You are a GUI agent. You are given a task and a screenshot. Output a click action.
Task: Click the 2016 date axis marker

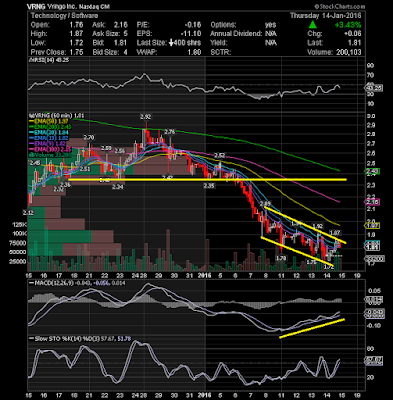(x=205, y=276)
